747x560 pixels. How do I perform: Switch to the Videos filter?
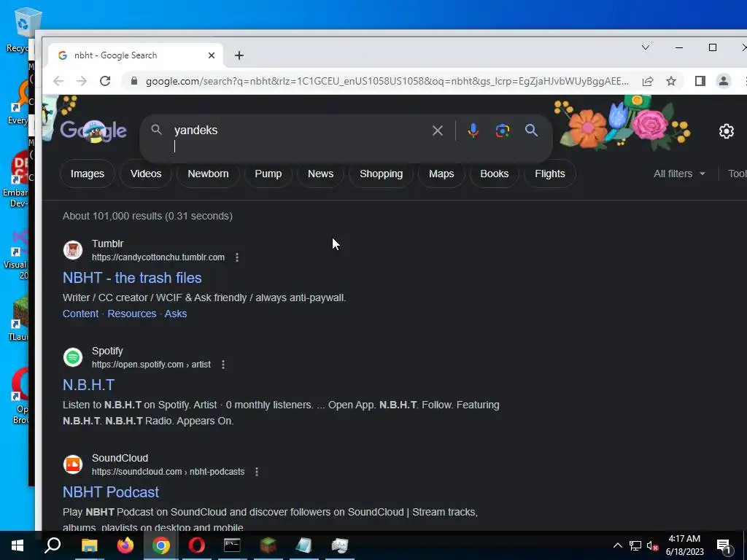pos(146,174)
